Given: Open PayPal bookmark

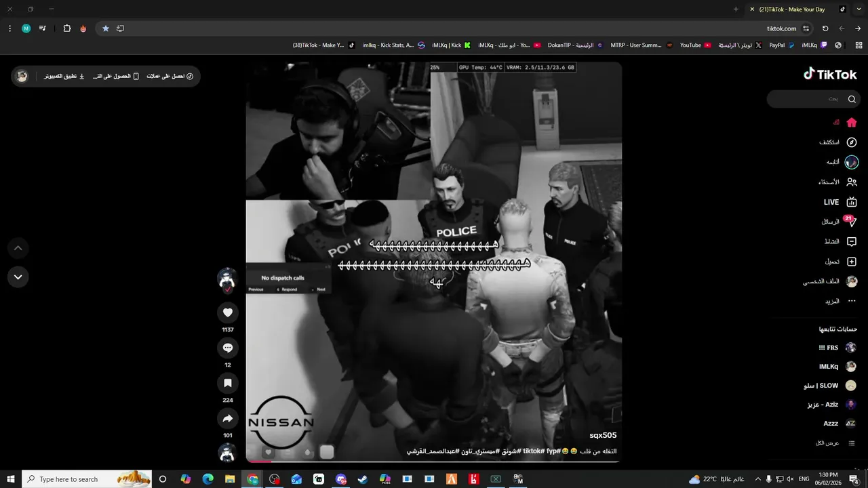Looking at the screenshot, I should pyautogui.click(x=781, y=45).
